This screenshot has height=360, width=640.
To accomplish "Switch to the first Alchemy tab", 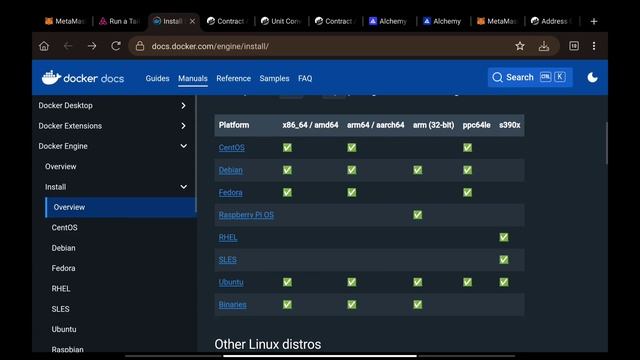I will [x=388, y=21].
